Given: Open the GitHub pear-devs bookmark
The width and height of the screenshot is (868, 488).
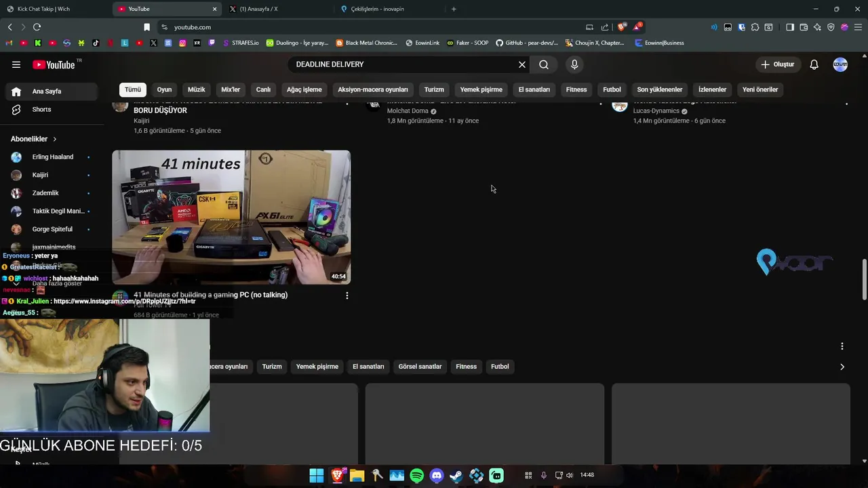Looking at the screenshot, I should tap(527, 43).
